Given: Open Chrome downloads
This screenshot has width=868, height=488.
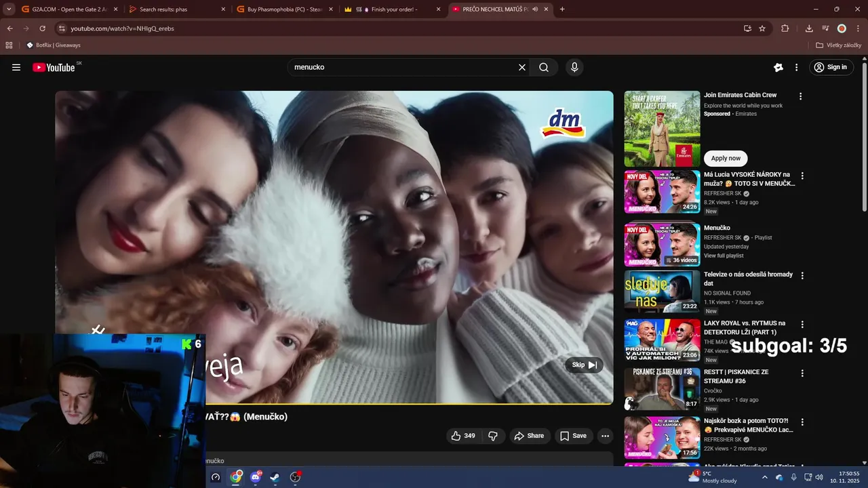Looking at the screenshot, I should coord(809,28).
